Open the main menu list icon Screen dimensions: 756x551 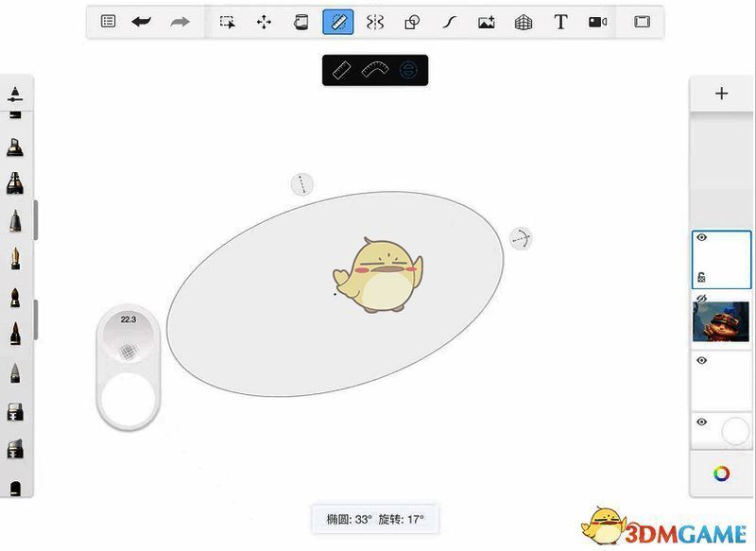(x=109, y=22)
